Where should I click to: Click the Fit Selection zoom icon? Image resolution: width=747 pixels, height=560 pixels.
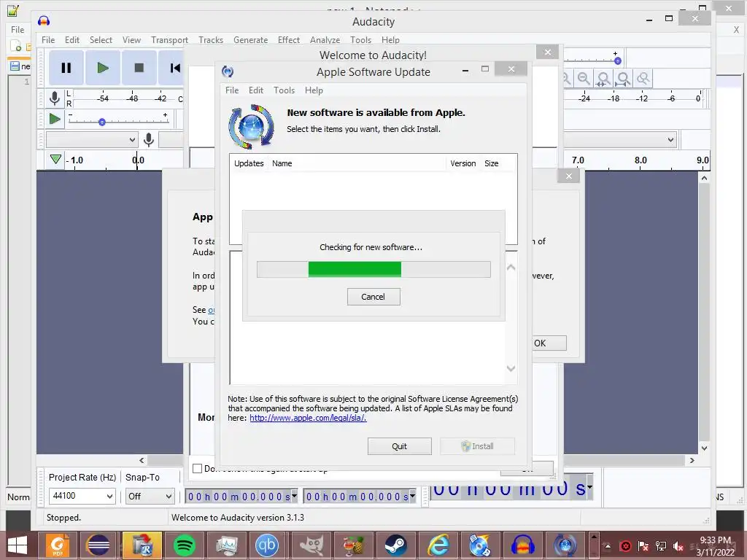[603, 78]
